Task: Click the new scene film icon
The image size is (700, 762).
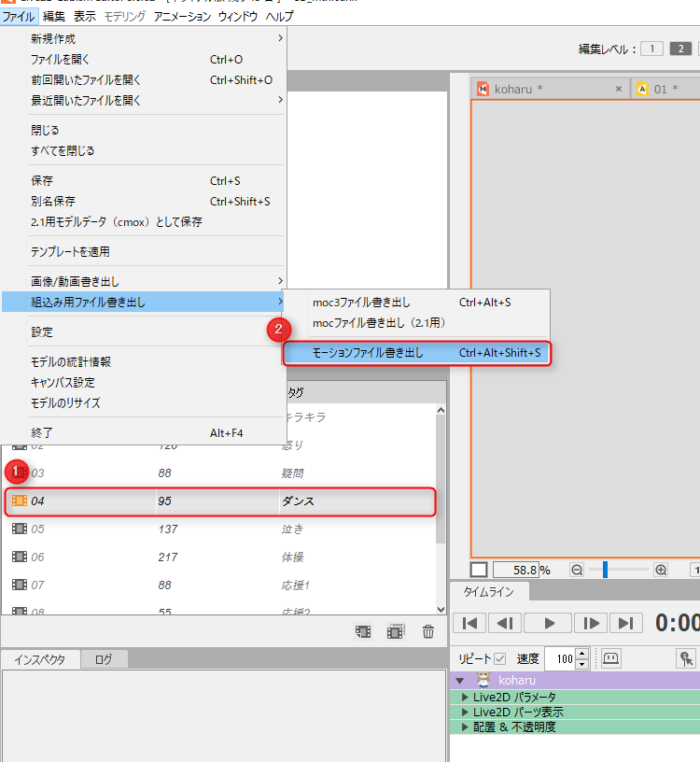Action: tap(363, 632)
